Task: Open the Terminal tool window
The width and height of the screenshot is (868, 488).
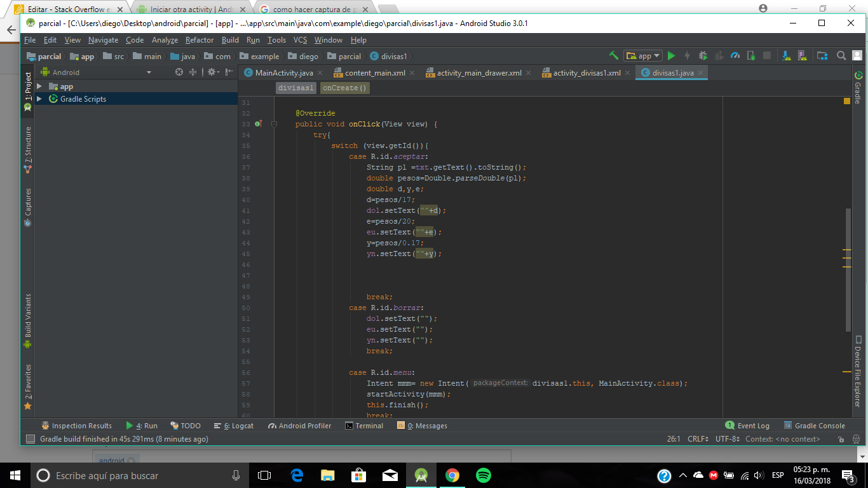Action: [x=364, y=426]
